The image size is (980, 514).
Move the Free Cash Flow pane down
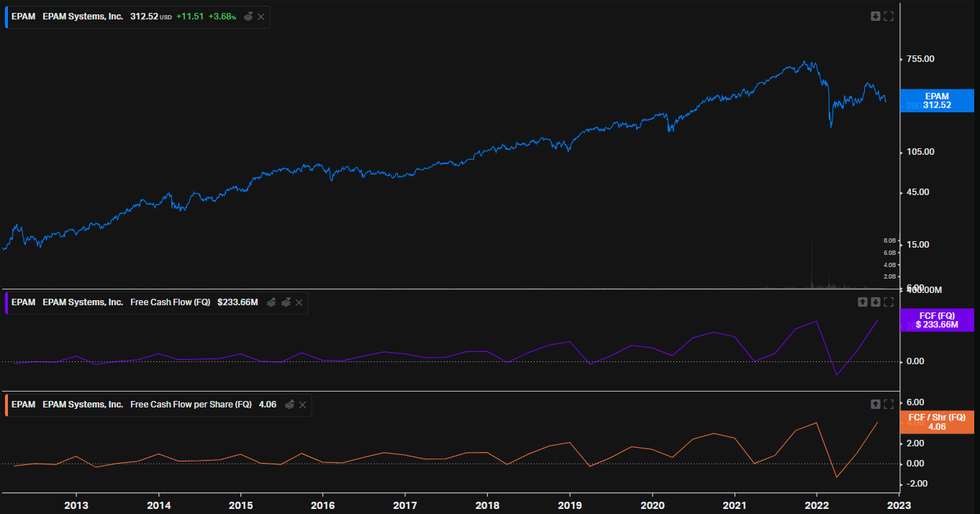coord(876,302)
